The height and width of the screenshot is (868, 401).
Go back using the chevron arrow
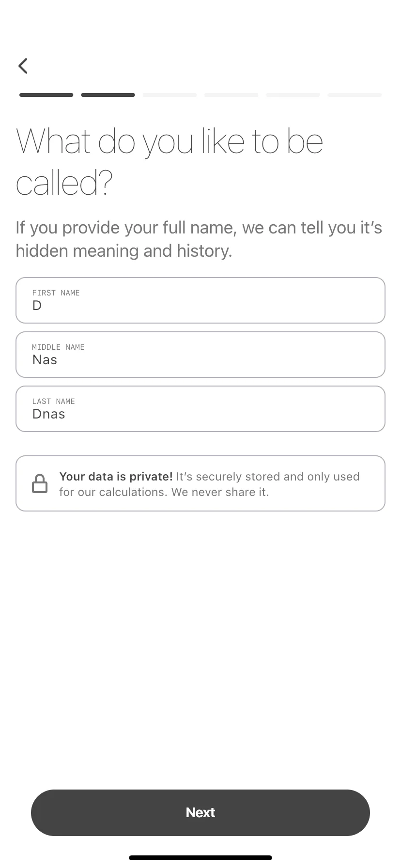23,66
